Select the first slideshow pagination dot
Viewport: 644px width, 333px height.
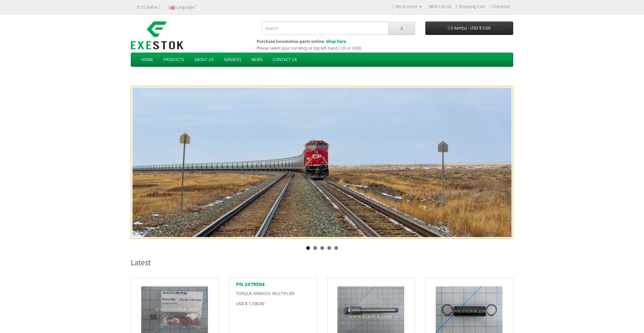tap(308, 248)
